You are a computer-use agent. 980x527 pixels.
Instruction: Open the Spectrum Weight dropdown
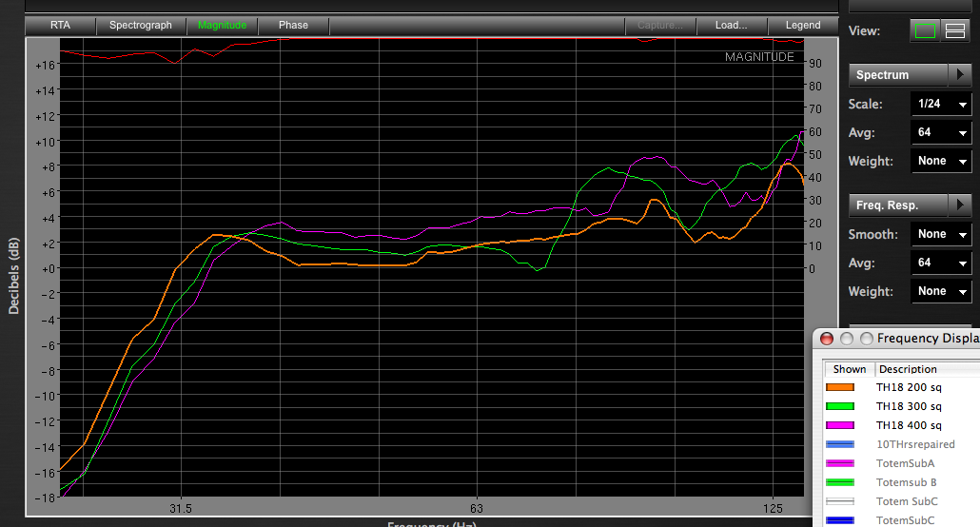[941, 162]
